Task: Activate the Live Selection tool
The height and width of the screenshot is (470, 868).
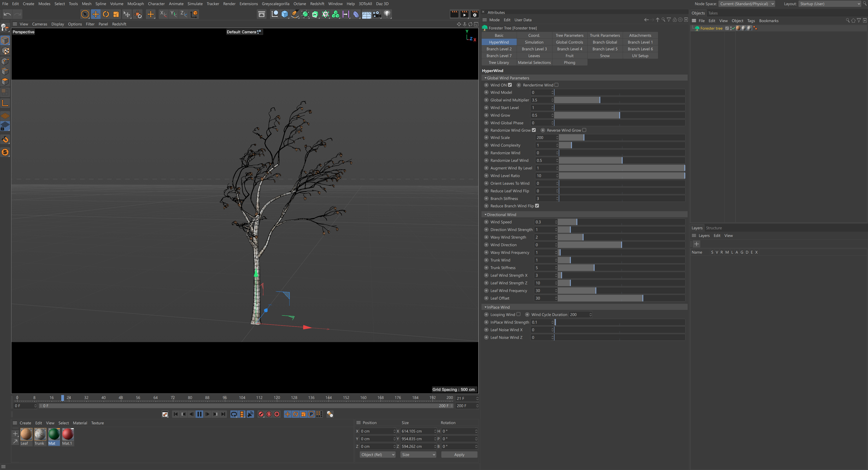Action: (85, 14)
